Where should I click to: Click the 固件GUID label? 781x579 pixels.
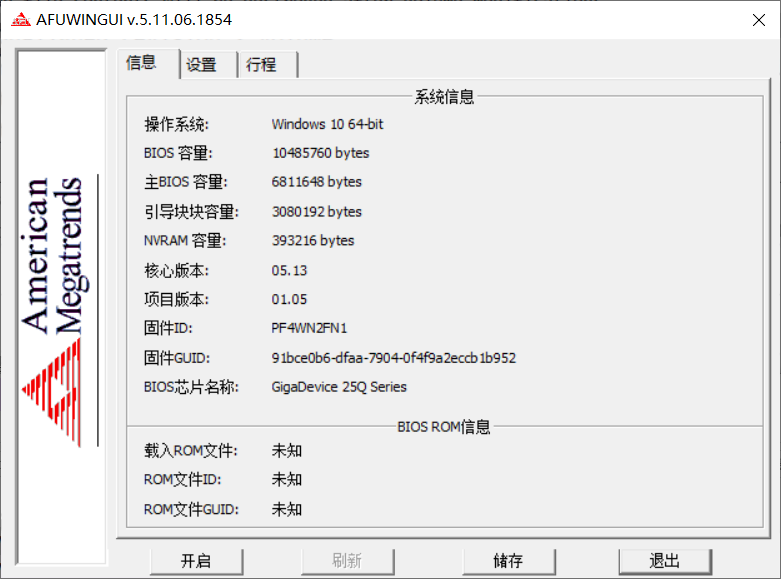point(177,358)
